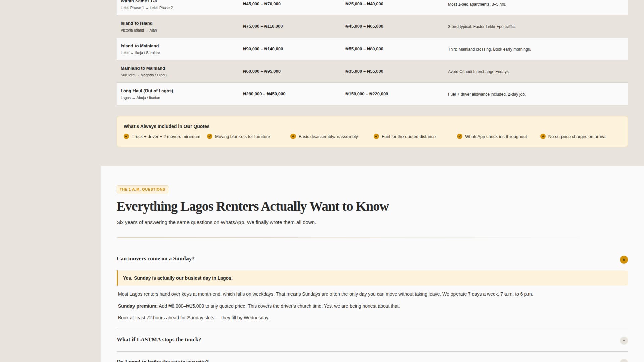
Task: Click the checkmark icon beside No surprise charges
Action: [543, 136]
